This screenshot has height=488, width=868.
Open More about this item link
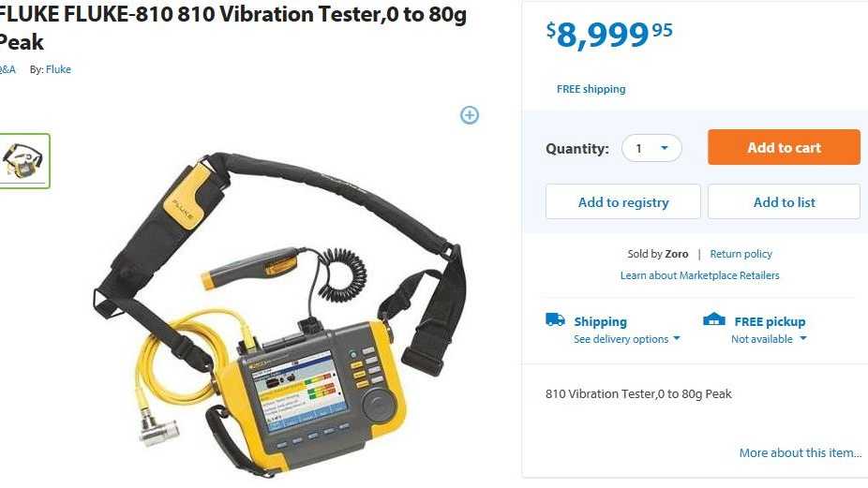[801, 452]
